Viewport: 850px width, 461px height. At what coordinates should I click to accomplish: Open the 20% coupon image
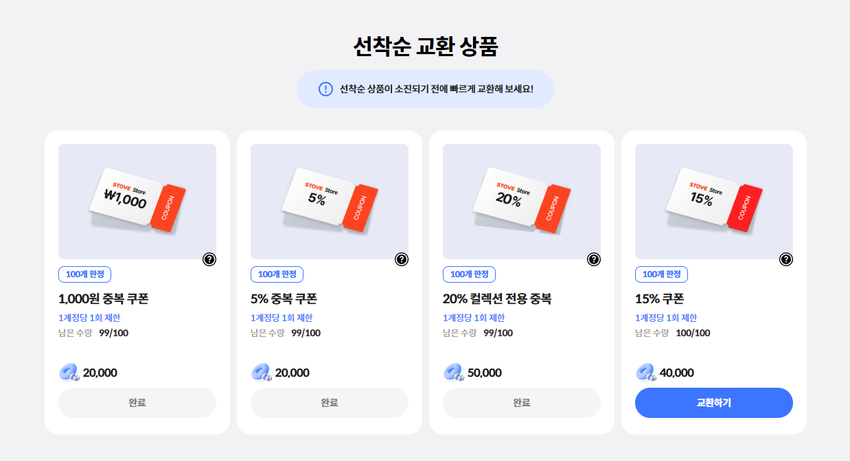pos(521,201)
